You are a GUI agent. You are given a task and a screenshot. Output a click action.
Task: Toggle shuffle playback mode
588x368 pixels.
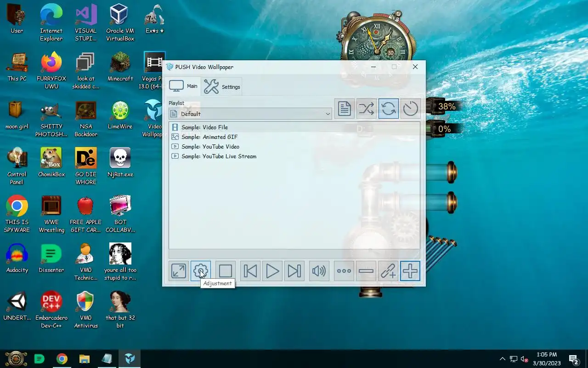click(367, 109)
